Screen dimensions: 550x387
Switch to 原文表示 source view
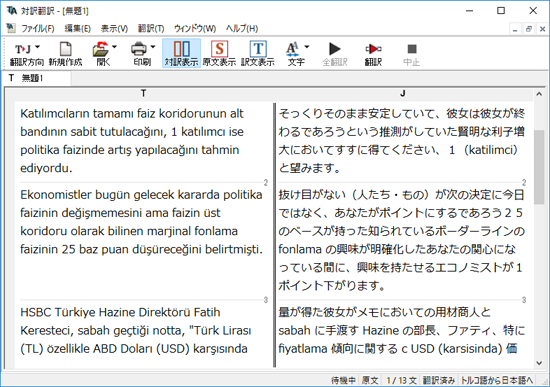pyautogui.click(x=220, y=53)
